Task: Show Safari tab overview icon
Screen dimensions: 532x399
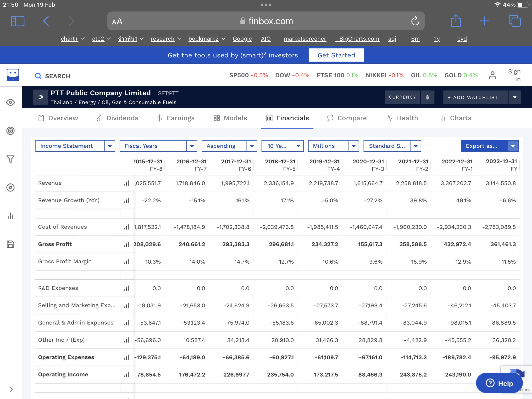Action: tap(515, 21)
